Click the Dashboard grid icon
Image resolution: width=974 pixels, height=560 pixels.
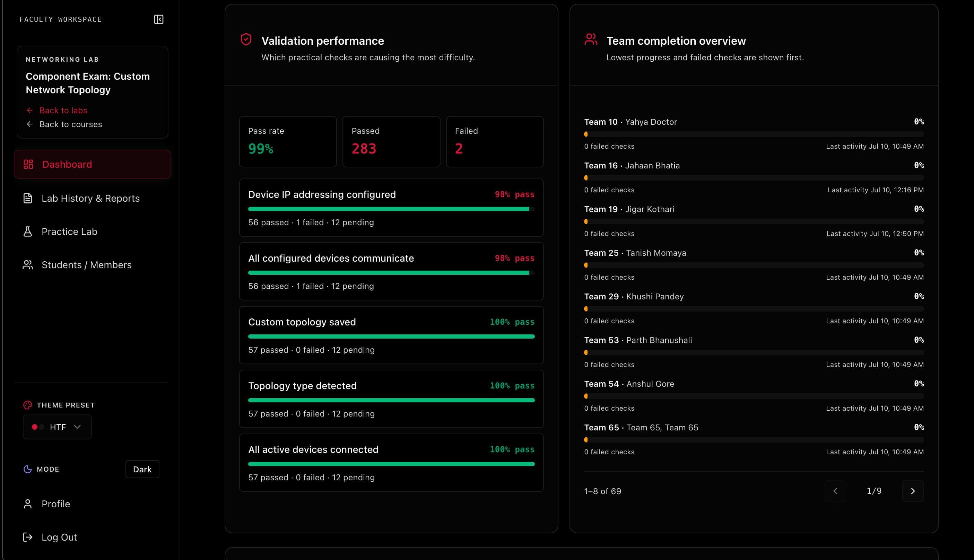pyautogui.click(x=28, y=164)
